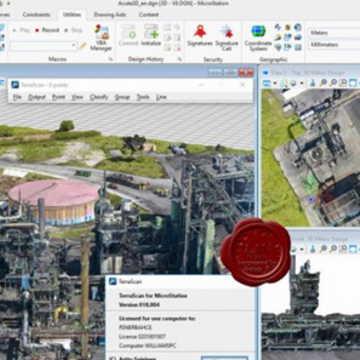Click the Initialize design history icon

click(151, 35)
